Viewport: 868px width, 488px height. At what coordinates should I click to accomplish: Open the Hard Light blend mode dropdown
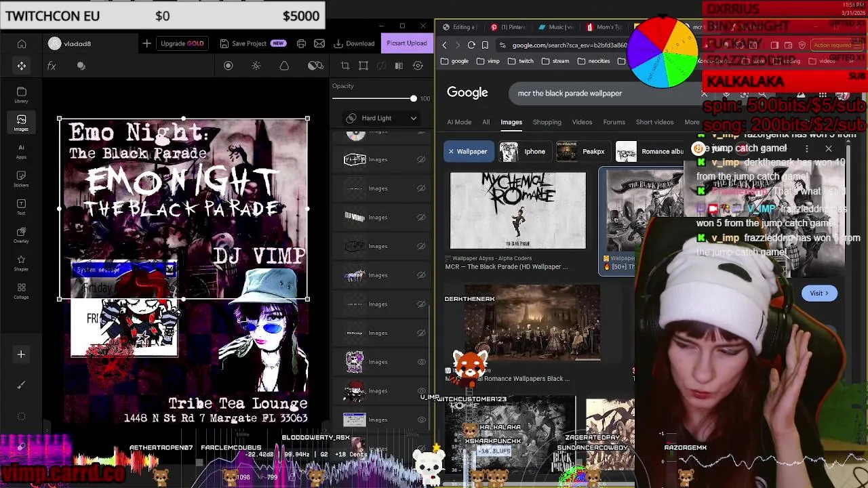(380, 118)
